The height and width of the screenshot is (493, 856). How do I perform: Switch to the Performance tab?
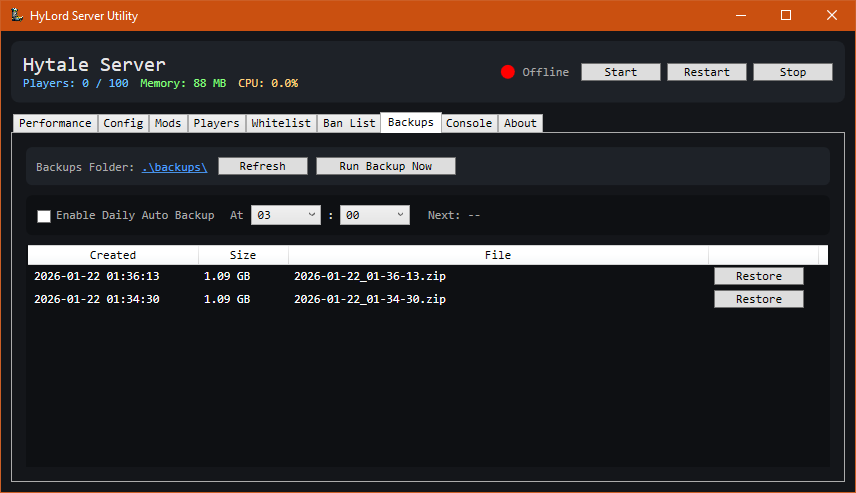click(x=55, y=123)
